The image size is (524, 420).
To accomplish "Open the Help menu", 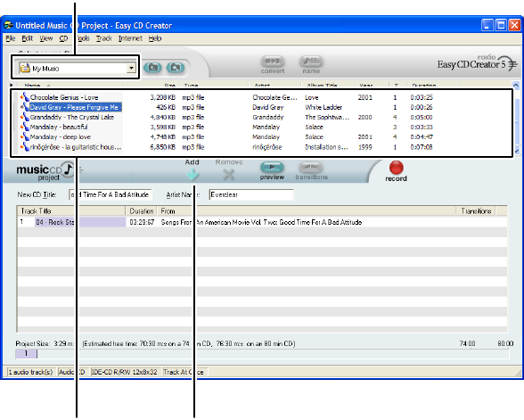I will [155, 38].
